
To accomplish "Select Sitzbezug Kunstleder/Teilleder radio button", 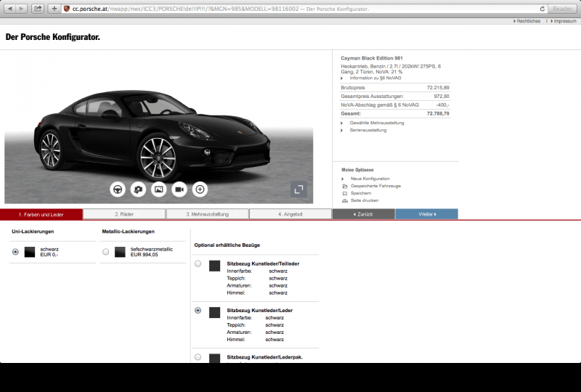I will coord(198,264).
